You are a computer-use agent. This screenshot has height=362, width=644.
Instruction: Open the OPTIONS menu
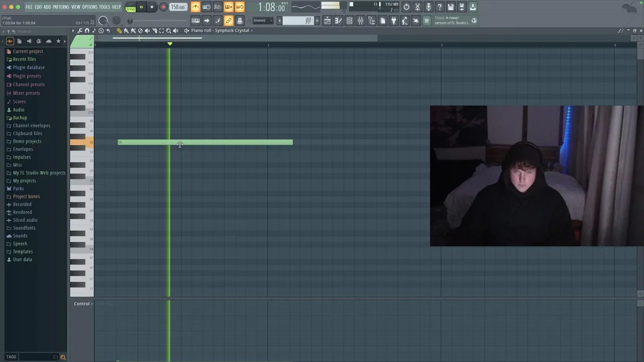click(90, 7)
